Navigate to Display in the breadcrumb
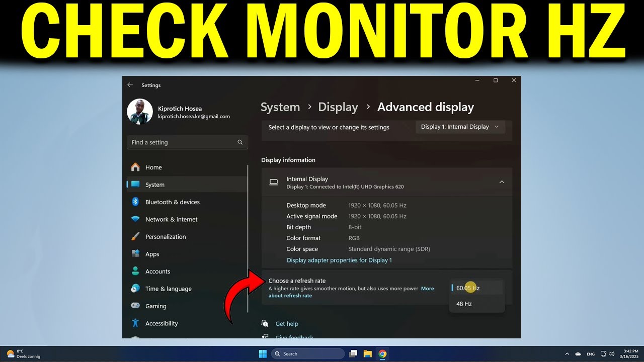Image resolution: width=644 pixels, height=362 pixels. pyautogui.click(x=338, y=107)
